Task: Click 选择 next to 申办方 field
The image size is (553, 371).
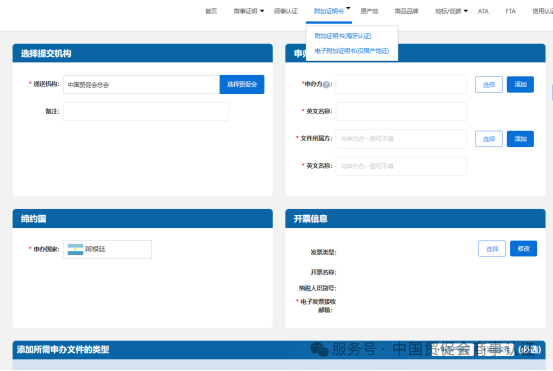Action: (489, 85)
